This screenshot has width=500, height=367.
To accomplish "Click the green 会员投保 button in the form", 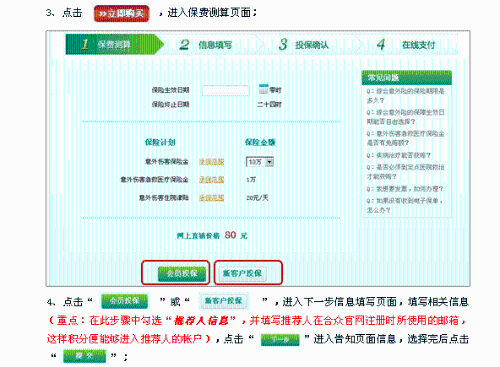I will 182,274.
